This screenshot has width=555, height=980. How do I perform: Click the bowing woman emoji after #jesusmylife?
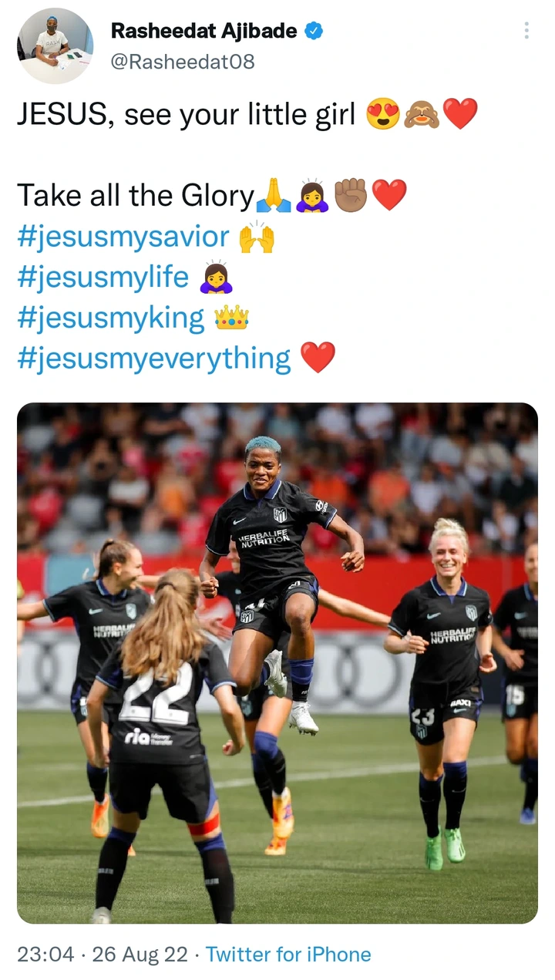click(216, 277)
